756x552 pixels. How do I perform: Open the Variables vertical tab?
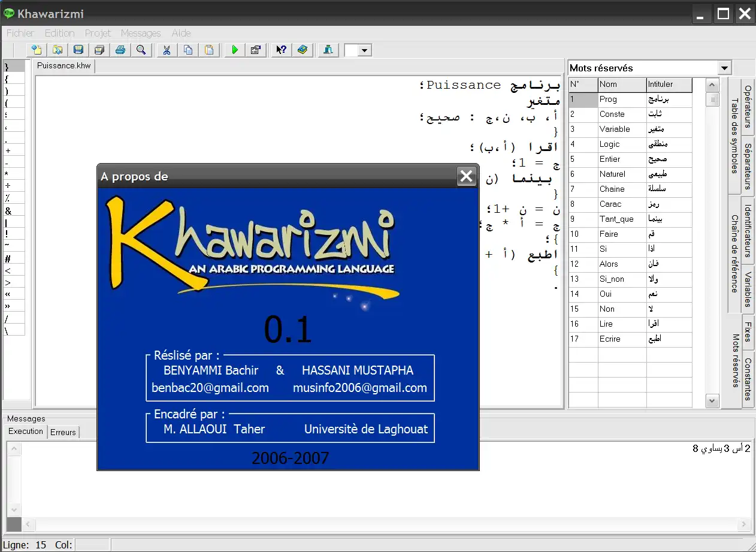(x=748, y=289)
